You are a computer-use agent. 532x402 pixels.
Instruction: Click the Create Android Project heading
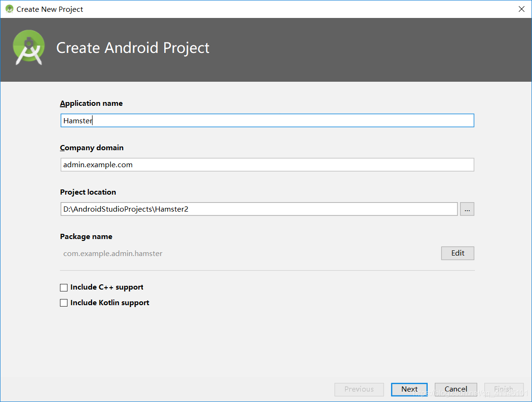tap(133, 48)
